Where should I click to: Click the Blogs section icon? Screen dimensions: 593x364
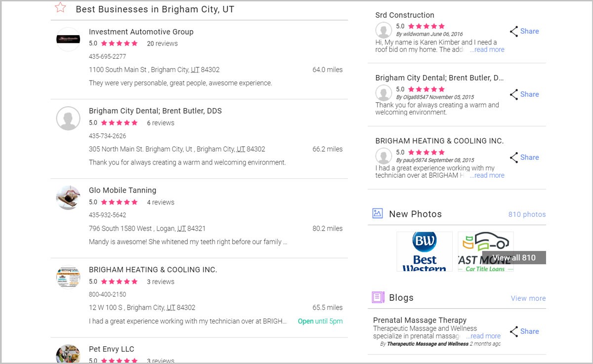[x=378, y=297]
